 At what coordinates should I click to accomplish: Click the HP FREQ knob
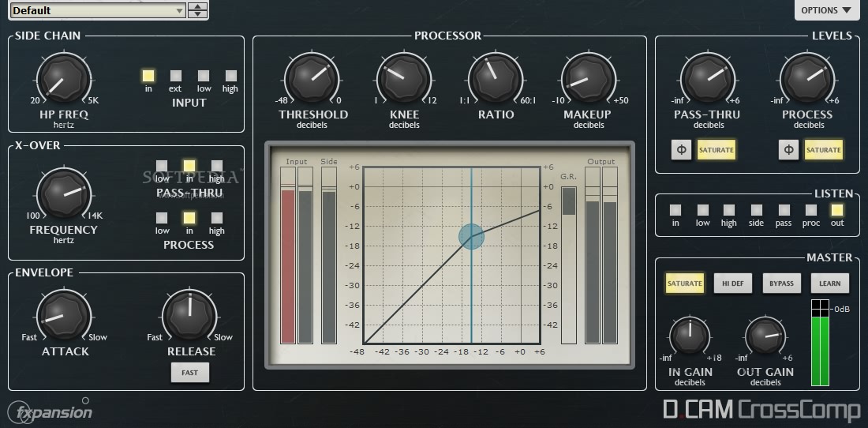(x=63, y=78)
